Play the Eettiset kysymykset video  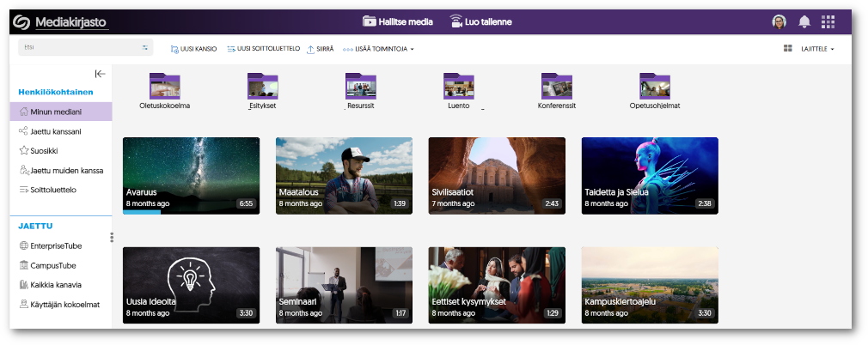point(497,285)
